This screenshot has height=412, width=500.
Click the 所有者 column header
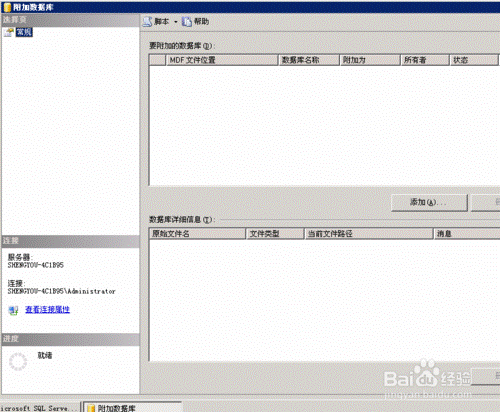(425, 60)
